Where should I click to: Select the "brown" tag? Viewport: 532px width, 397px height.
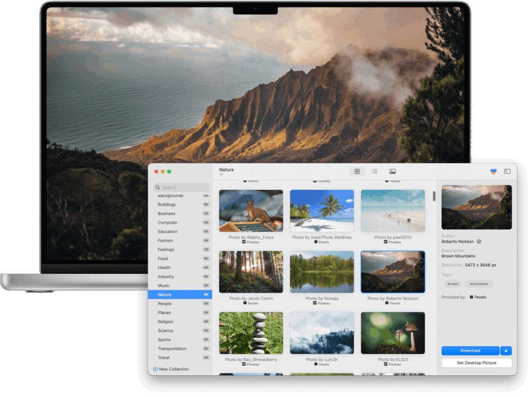[x=453, y=284]
